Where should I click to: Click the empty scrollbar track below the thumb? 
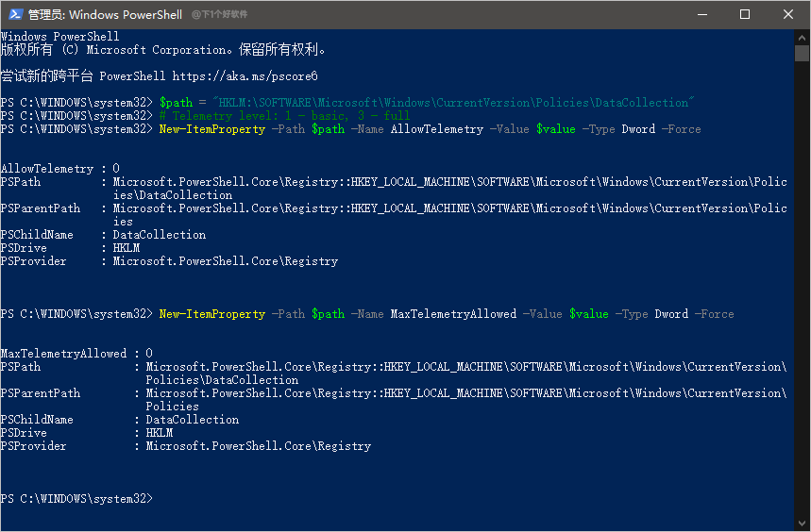pyautogui.click(x=803, y=283)
